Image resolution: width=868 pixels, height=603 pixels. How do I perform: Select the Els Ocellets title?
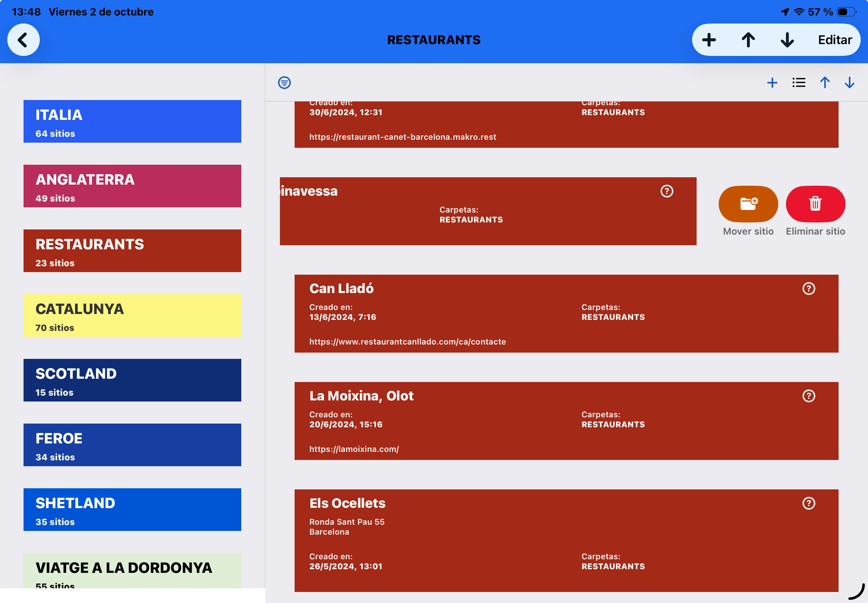coord(347,503)
